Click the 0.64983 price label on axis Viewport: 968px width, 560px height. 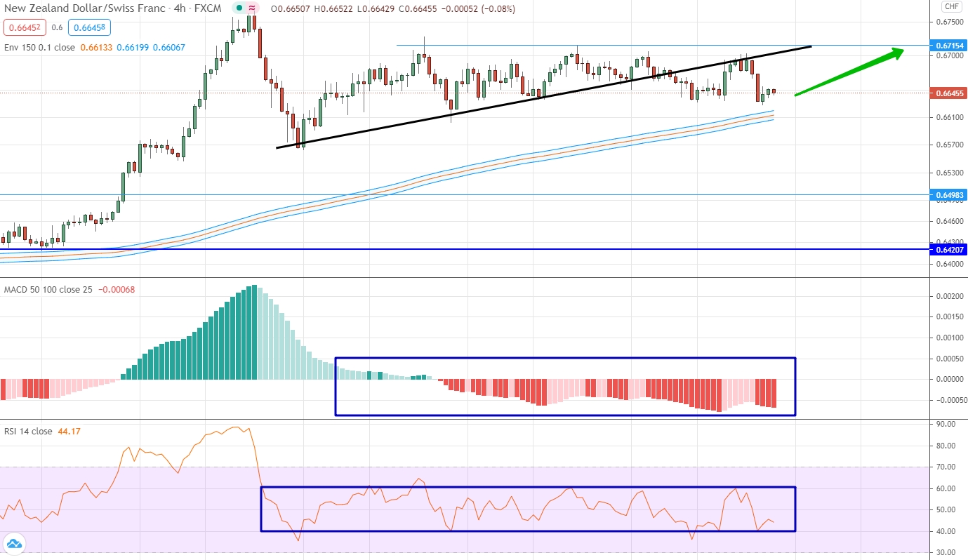point(948,194)
